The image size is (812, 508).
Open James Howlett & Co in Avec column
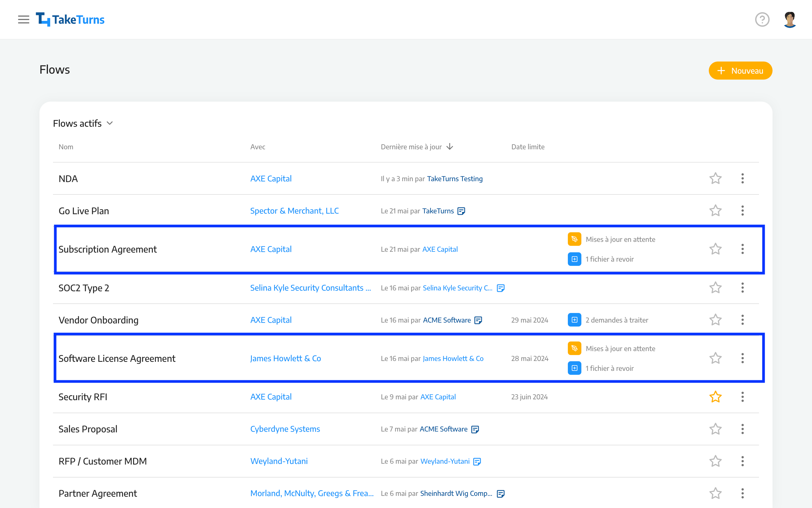click(x=286, y=358)
